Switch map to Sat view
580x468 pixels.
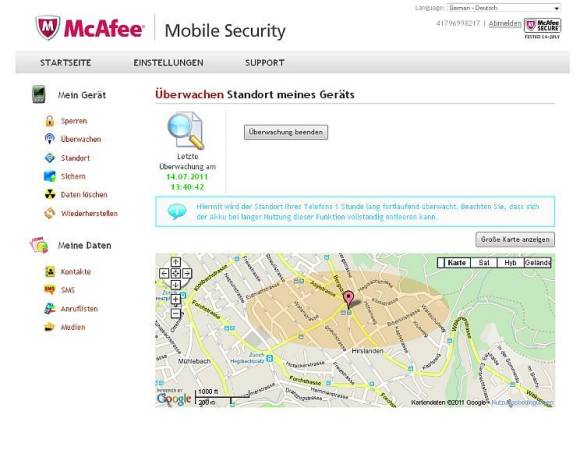pyautogui.click(x=484, y=263)
